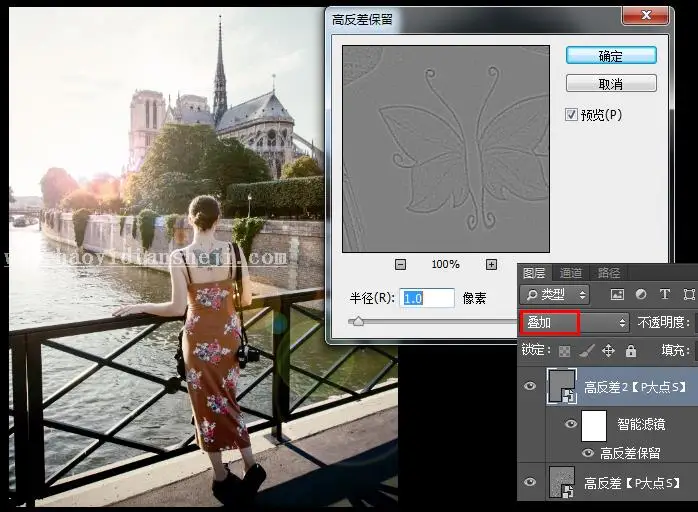698x512 pixels.
Task: Switch to the 路径 tab
Action: pos(608,272)
